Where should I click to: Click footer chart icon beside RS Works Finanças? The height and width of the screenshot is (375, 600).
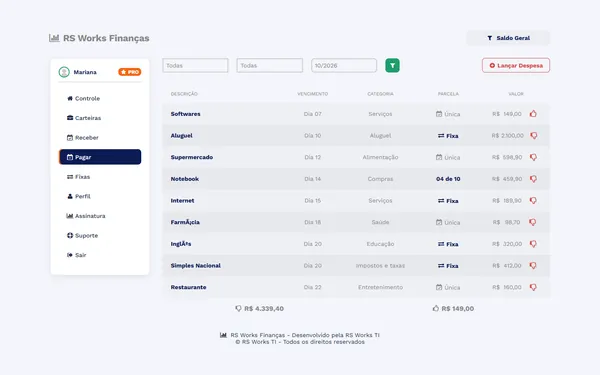pos(223,335)
